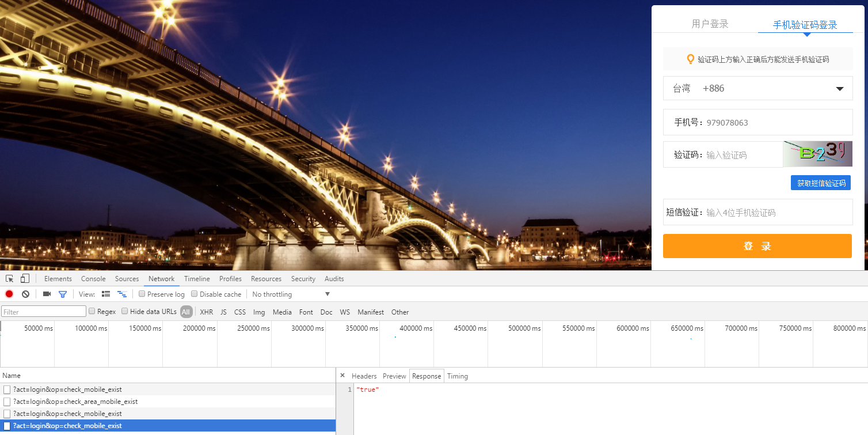
Task: Switch to small request rows view
Action: click(121, 294)
